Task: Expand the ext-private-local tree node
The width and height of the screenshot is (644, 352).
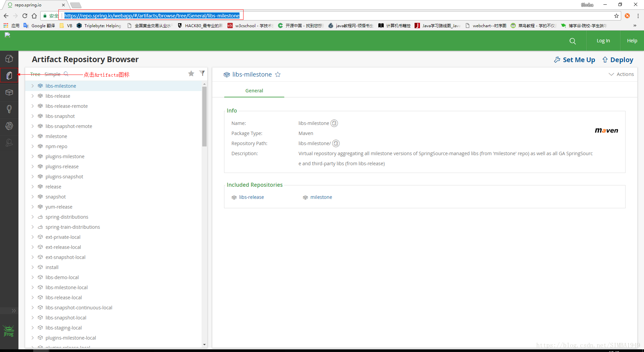Action: coord(33,237)
